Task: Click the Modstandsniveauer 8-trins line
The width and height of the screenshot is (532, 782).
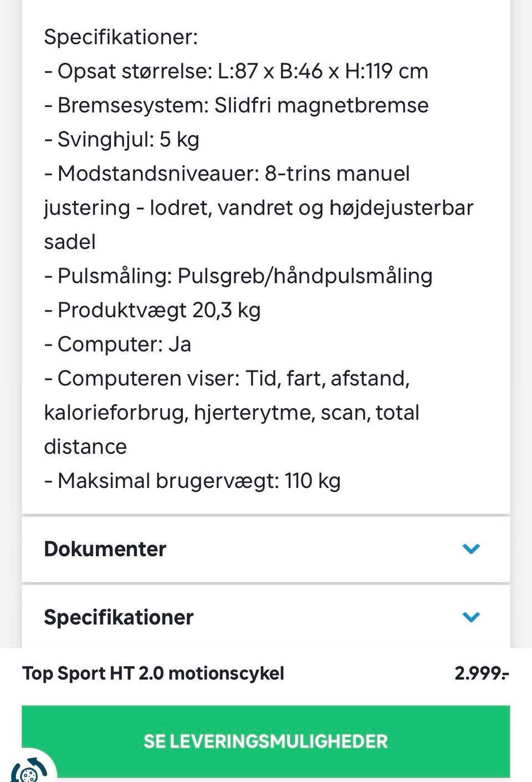Action: tap(227, 174)
